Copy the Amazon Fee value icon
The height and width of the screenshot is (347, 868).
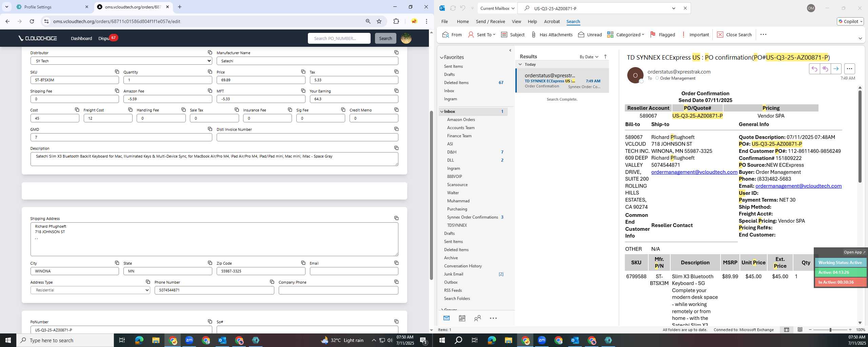210,90
